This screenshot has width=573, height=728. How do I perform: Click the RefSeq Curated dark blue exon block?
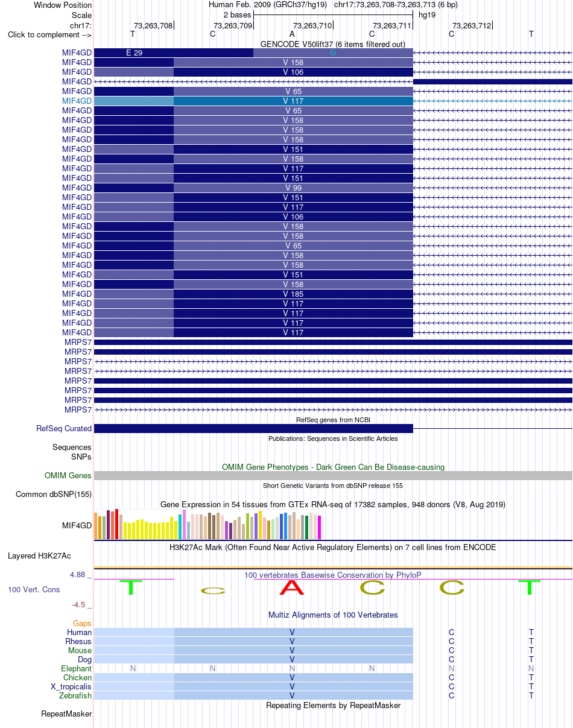pyautogui.click(x=253, y=428)
